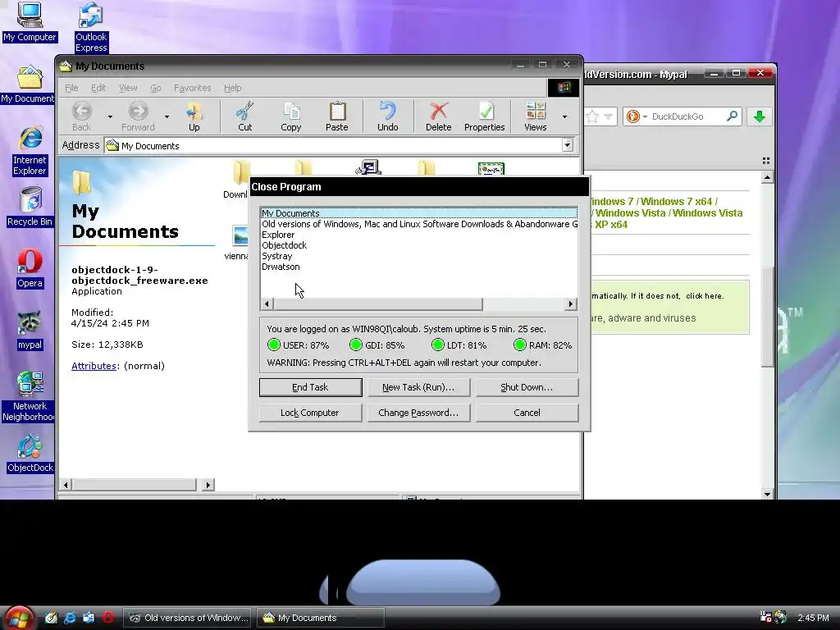The width and height of the screenshot is (840, 630).
Task: Click Delete toolbar button
Action: [438, 116]
